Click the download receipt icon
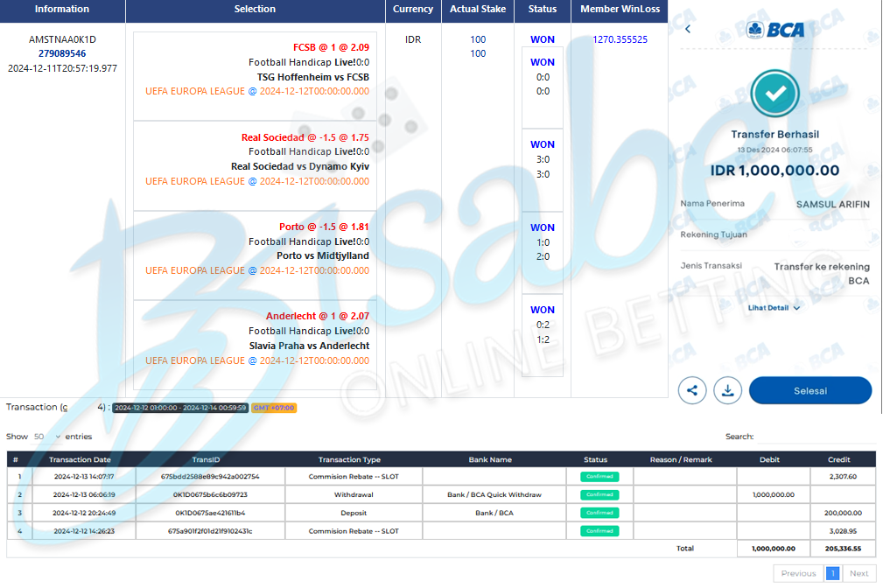The height and width of the screenshot is (588, 883). pyautogui.click(x=727, y=390)
